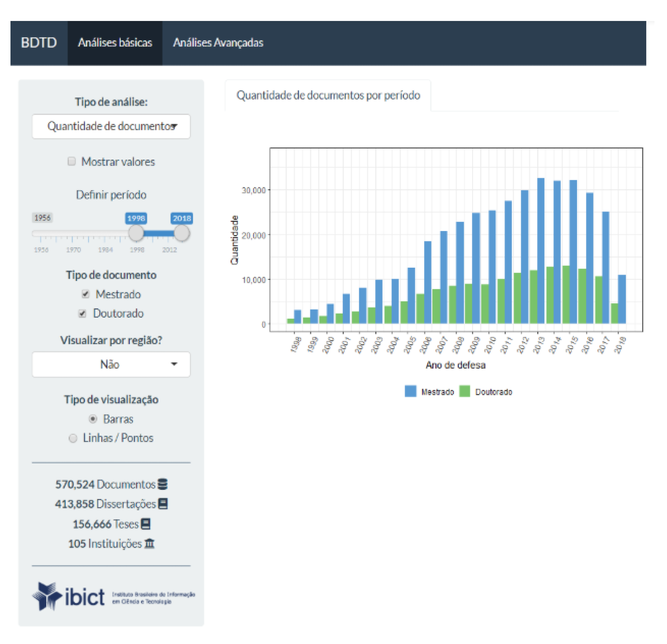Enable the Mostrar valores checkbox
The width and height of the screenshot is (667, 644).
(71, 161)
